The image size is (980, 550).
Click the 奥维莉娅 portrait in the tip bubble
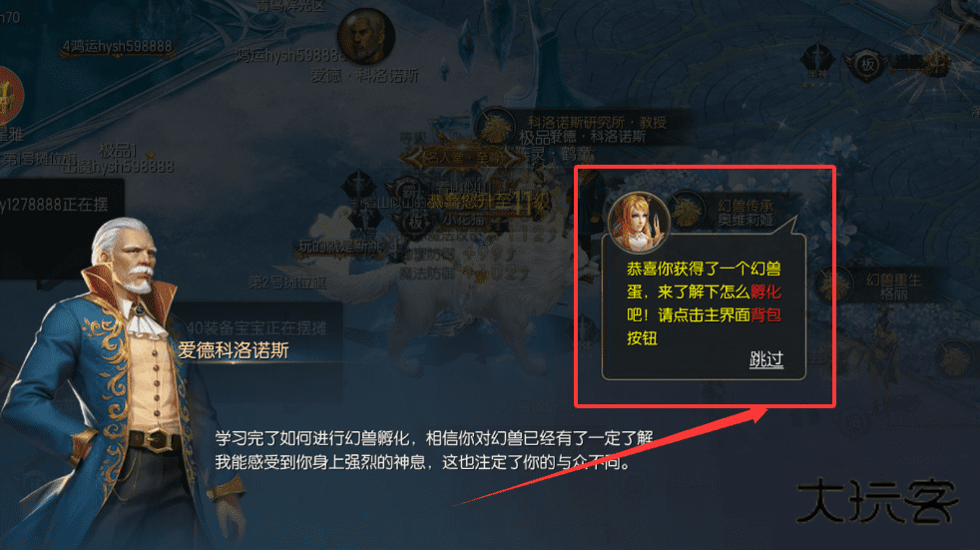(638, 222)
